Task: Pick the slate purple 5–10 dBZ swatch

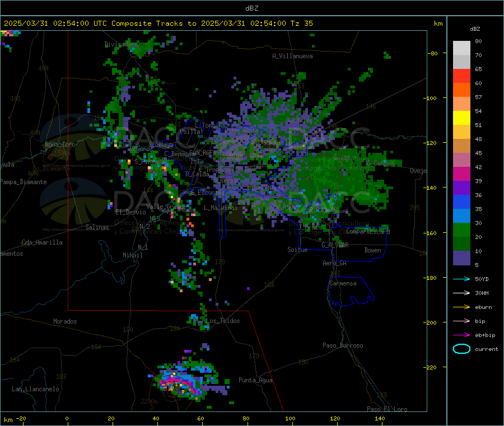Action: point(461,258)
